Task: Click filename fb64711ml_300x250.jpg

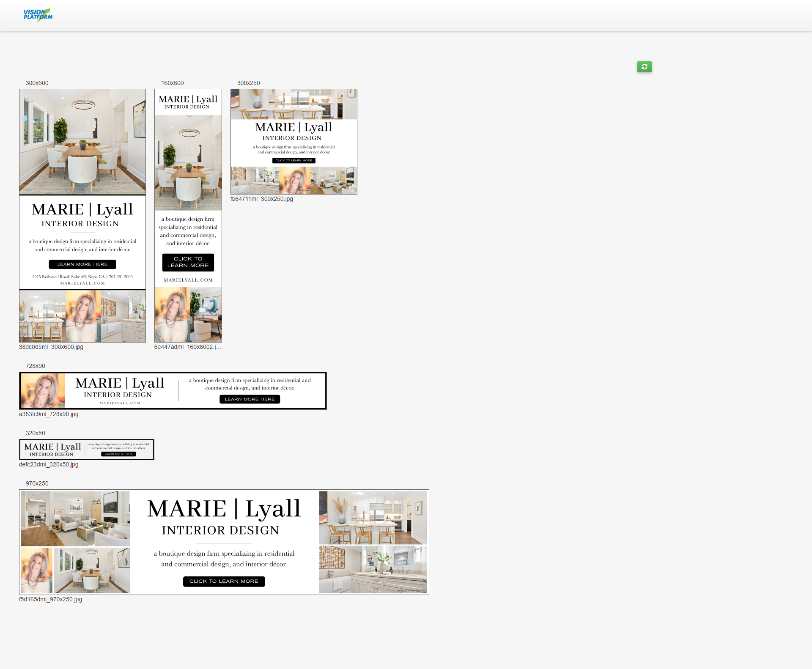Action: (x=261, y=199)
